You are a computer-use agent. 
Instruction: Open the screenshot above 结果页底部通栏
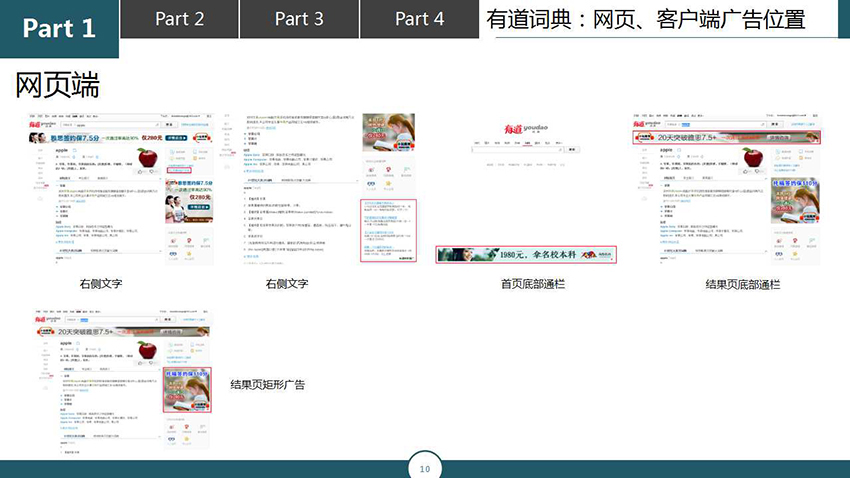click(x=726, y=189)
